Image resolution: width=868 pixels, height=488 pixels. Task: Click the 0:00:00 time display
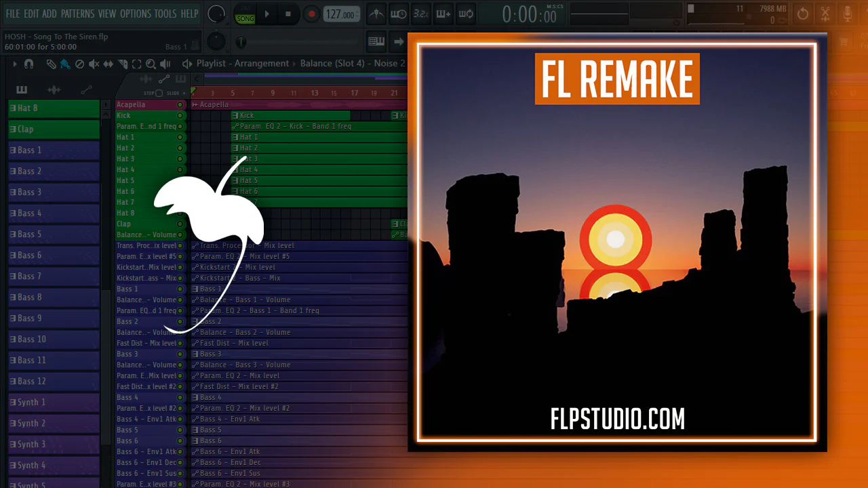tap(529, 15)
